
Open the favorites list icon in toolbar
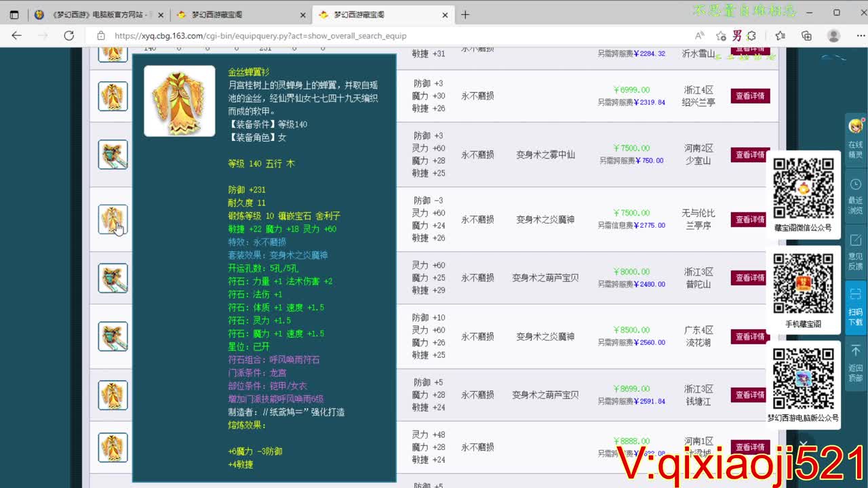pos(781,35)
